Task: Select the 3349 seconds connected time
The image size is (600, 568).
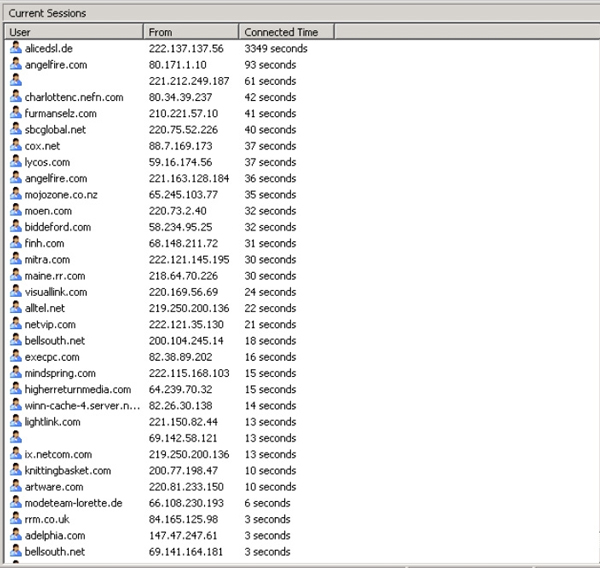Action: [x=276, y=49]
